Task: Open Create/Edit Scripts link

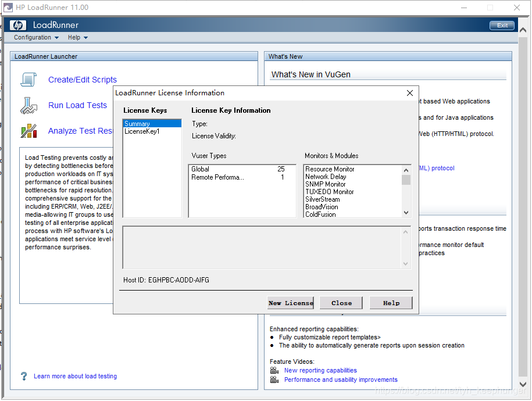Action: click(x=83, y=80)
